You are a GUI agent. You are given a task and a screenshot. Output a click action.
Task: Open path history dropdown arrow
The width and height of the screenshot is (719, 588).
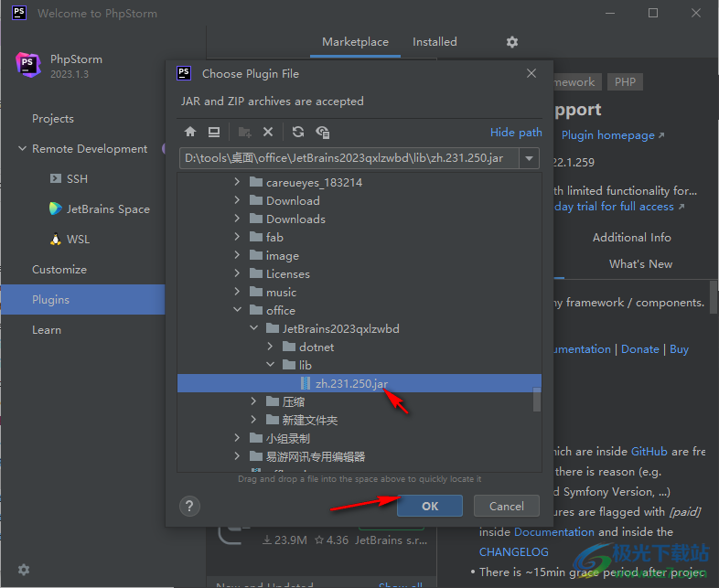click(x=529, y=158)
